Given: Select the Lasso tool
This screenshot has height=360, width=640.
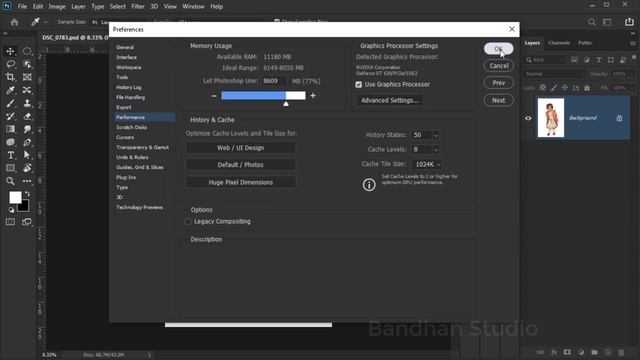Looking at the screenshot, I should (10, 64).
